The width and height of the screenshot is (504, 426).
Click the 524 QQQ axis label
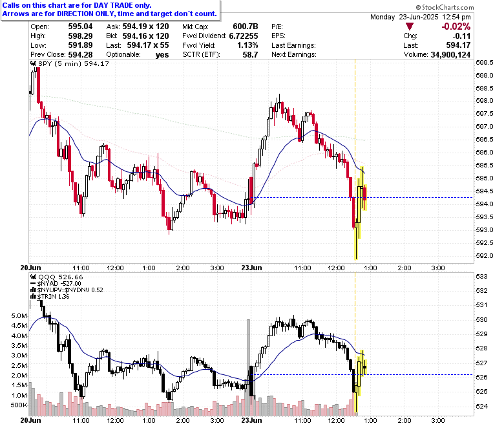[481, 407]
